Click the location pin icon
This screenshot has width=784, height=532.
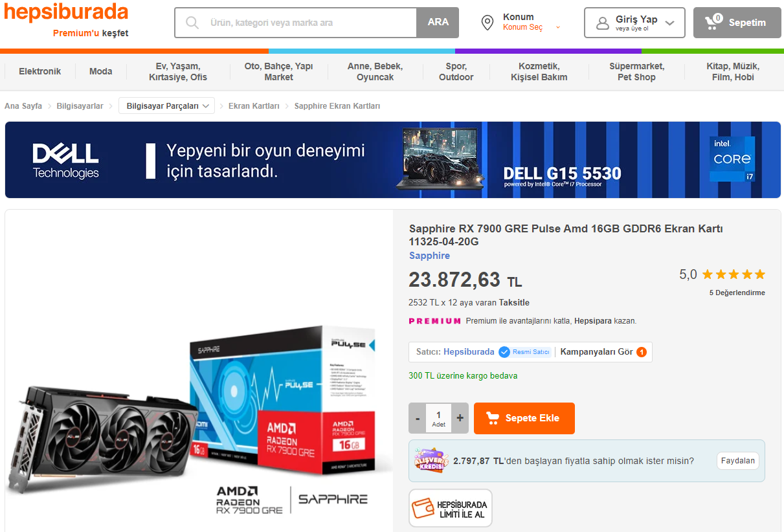coord(487,23)
